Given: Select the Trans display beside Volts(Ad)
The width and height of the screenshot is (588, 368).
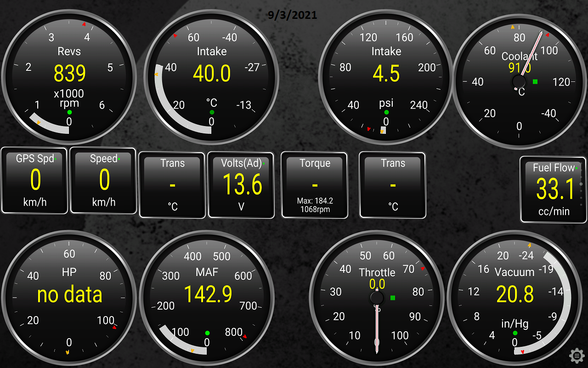Looking at the screenshot, I should click(172, 185).
